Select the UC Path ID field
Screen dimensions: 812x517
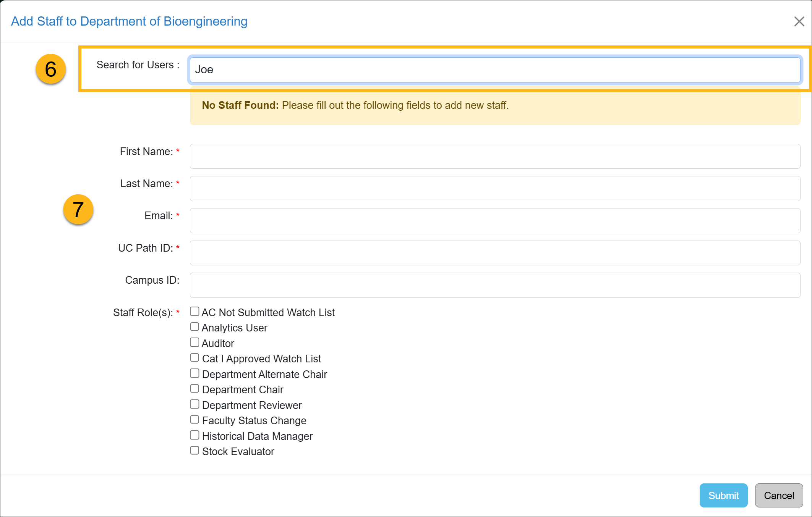tap(495, 253)
